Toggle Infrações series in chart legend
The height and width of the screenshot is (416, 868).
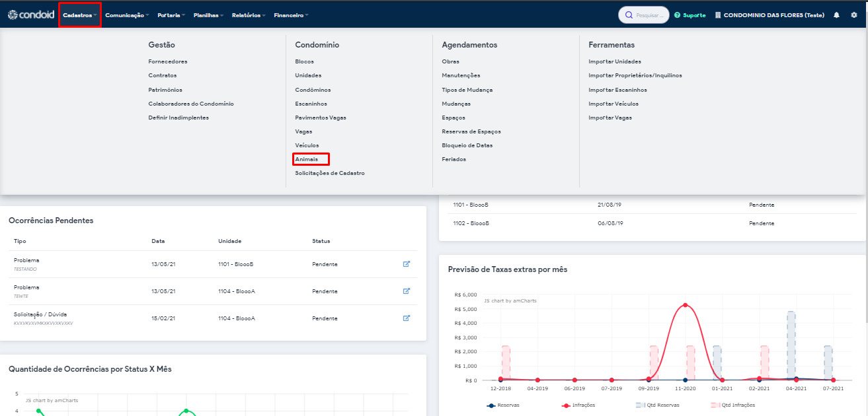(x=578, y=405)
